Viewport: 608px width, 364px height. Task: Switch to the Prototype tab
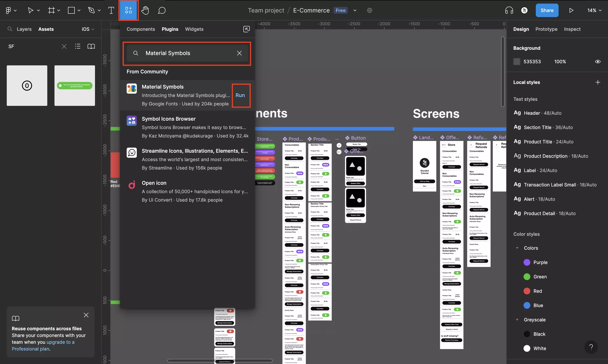(x=546, y=29)
